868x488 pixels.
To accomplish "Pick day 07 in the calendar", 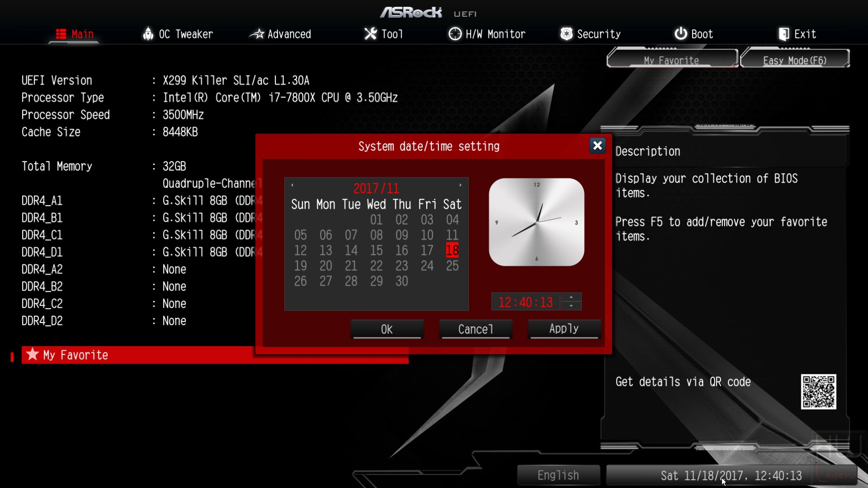I will point(351,235).
